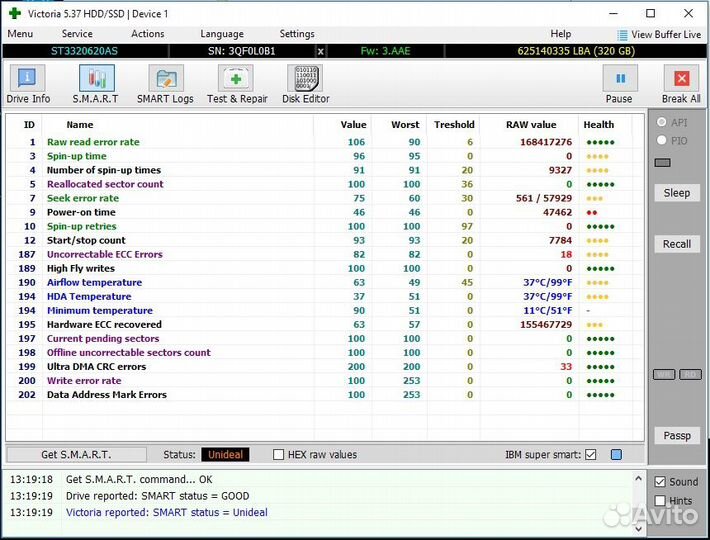Click the 625140335 LBA (320 GB) capacity label
Screen dimensions: 710x540
pyautogui.click(x=576, y=51)
